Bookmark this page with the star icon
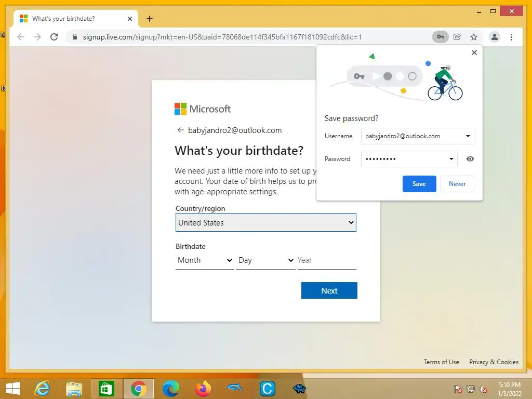Screen dimensions: 532x399 coord(474,37)
